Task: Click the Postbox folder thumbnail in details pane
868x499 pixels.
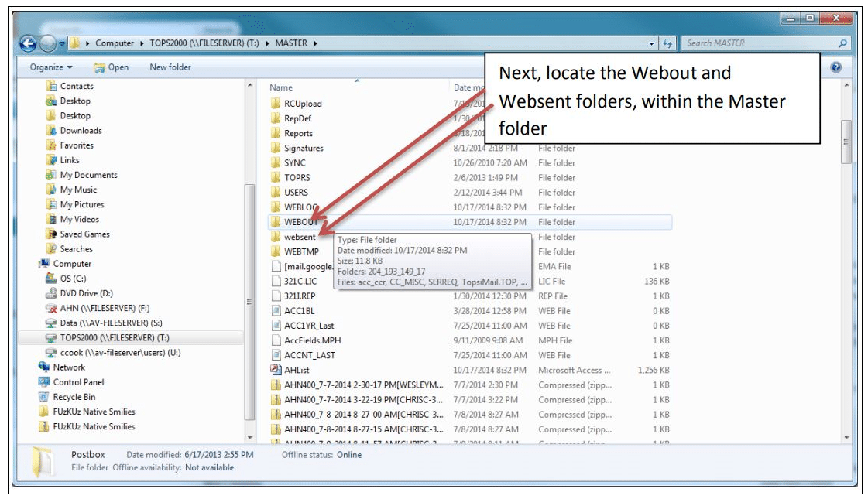Action: point(43,461)
